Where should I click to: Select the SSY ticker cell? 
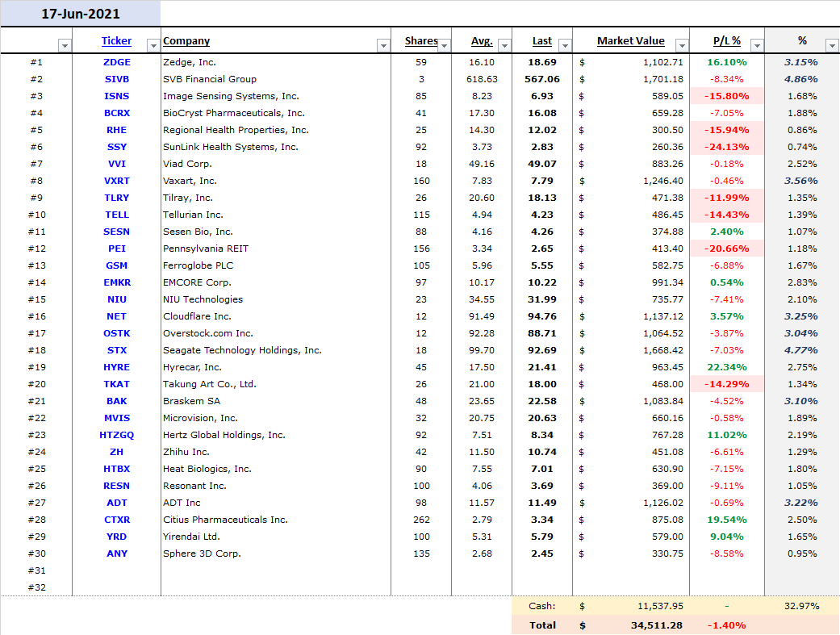[x=117, y=147]
